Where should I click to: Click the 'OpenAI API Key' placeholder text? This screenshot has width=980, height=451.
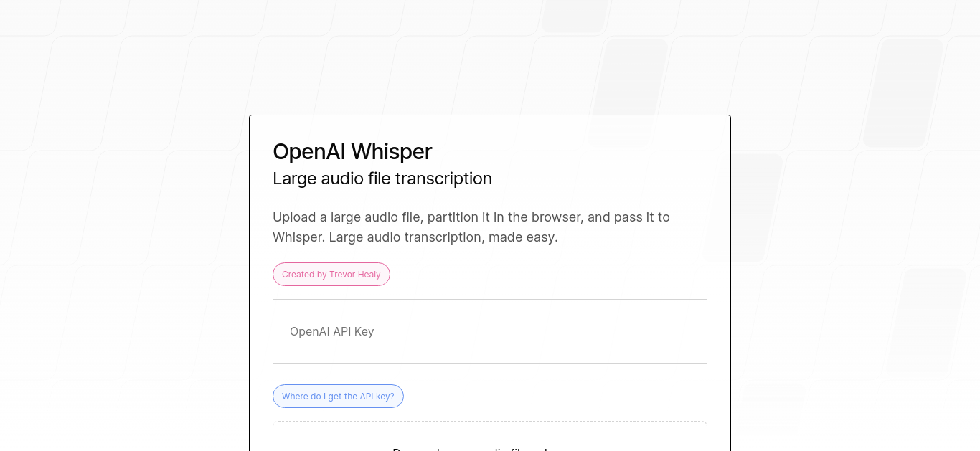332,331
